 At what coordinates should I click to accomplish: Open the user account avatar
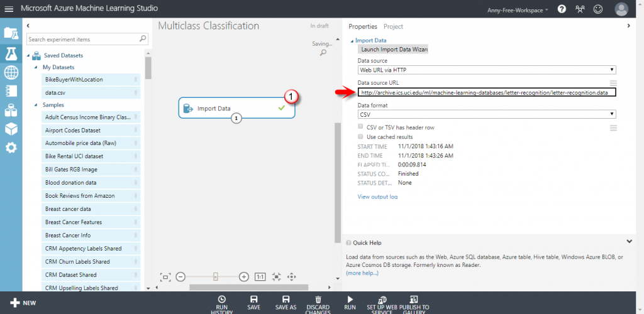[x=621, y=9]
